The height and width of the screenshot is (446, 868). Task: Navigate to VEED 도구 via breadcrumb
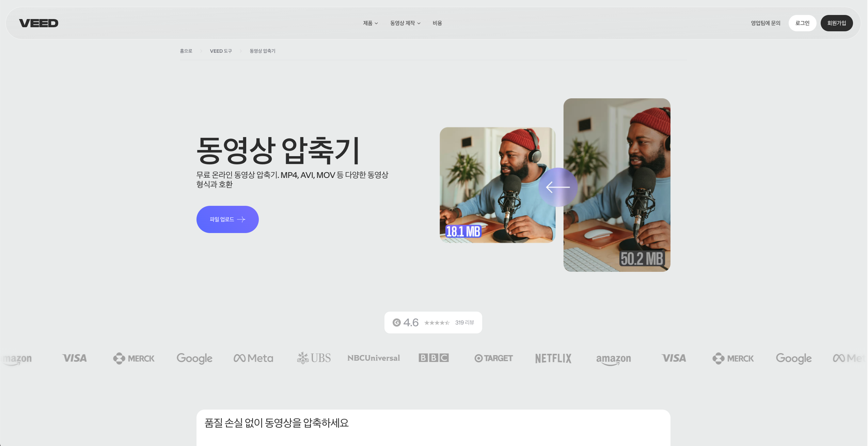[x=221, y=51]
